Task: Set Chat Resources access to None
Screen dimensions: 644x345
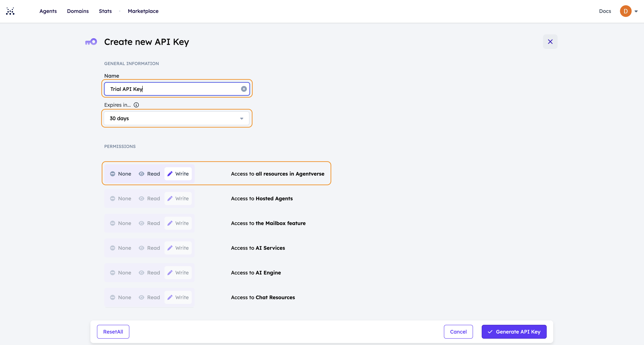Action: click(x=121, y=298)
